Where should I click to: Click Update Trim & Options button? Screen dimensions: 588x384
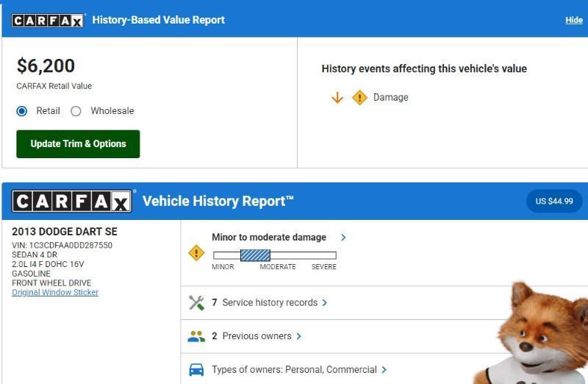pos(78,143)
